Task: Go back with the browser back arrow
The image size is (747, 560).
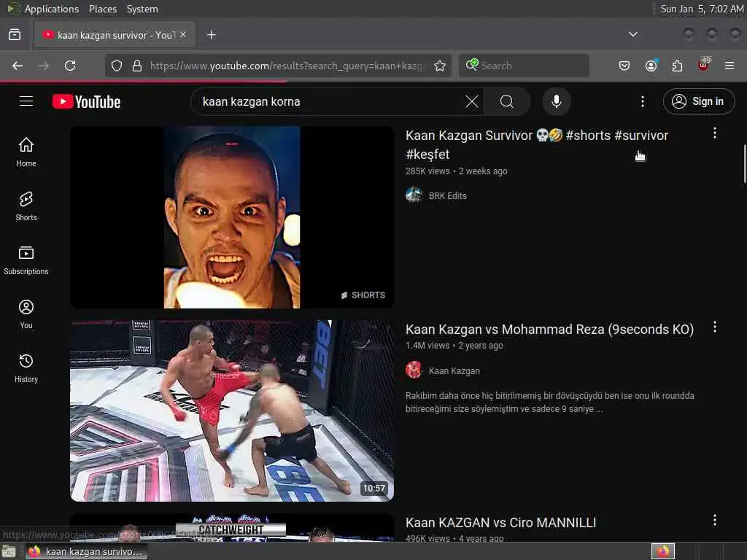Action: pyautogui.click(x=18, y=66)
